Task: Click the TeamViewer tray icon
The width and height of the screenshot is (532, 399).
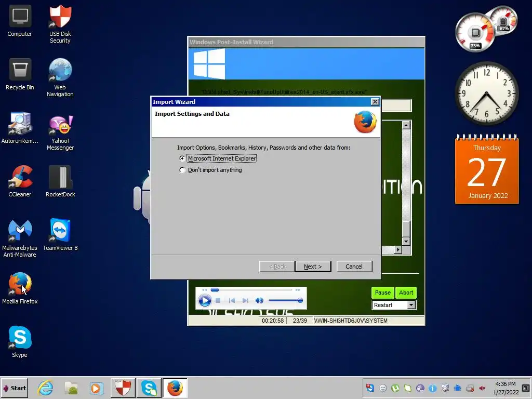Action: [x=370, y=388]
